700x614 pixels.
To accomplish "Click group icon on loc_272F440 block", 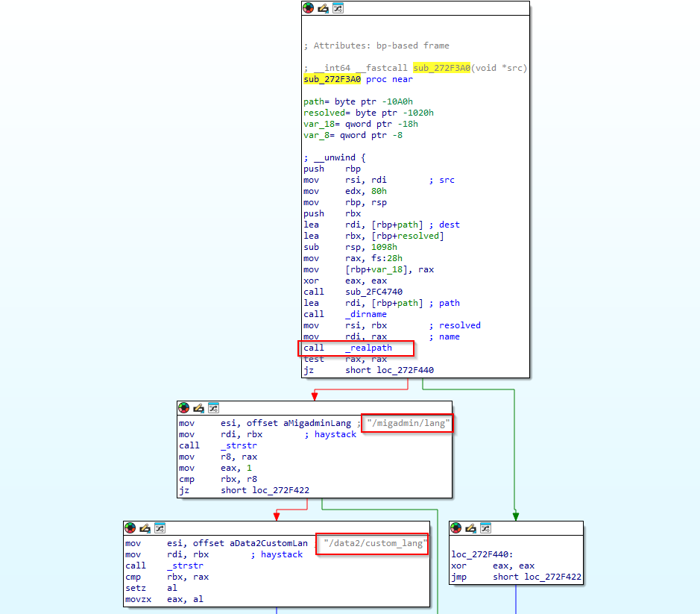I will 485,528.
